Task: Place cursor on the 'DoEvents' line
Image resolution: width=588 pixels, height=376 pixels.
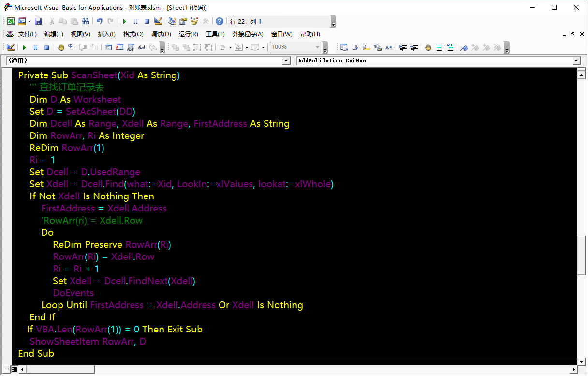Action: [73, 293]
